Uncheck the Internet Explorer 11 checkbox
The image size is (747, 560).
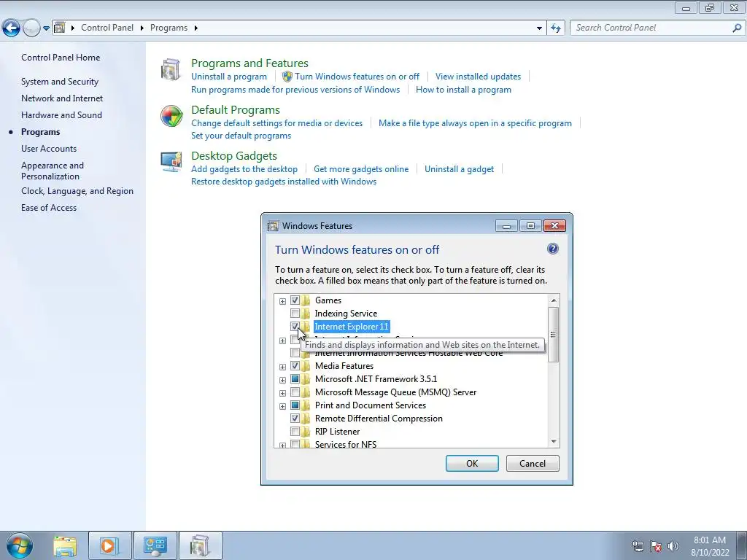pyautogui.click(x=295, y=327)
